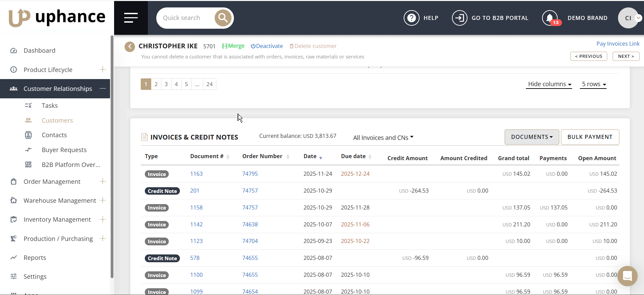Open the Help question mark icon
Image resolution: width=644 pixels, height=295 pixels.
pos(411,18)
